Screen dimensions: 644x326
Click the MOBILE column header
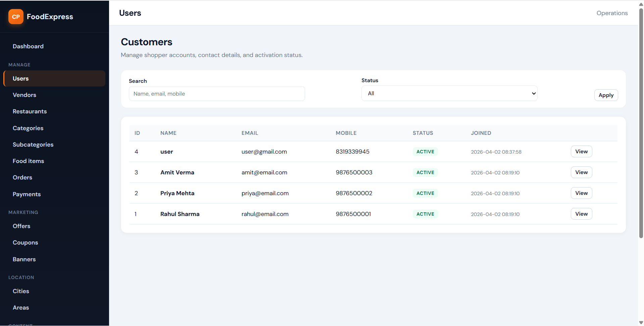click(x=346, y=133)
